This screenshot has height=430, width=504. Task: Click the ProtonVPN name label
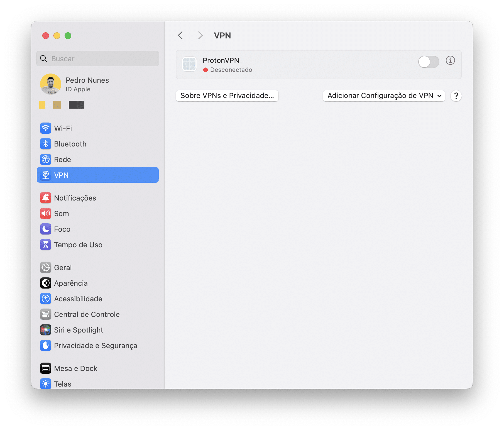(221, 60)
